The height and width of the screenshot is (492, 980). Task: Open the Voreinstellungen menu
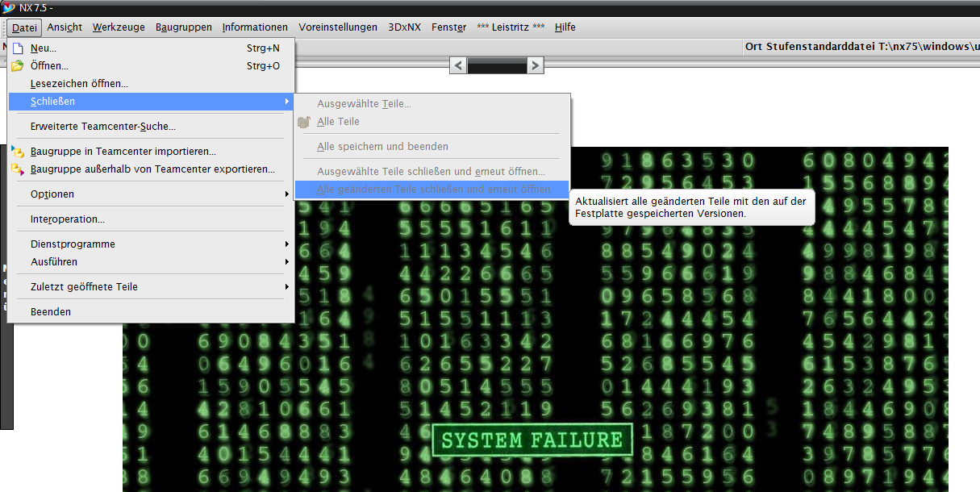[338, 27]
